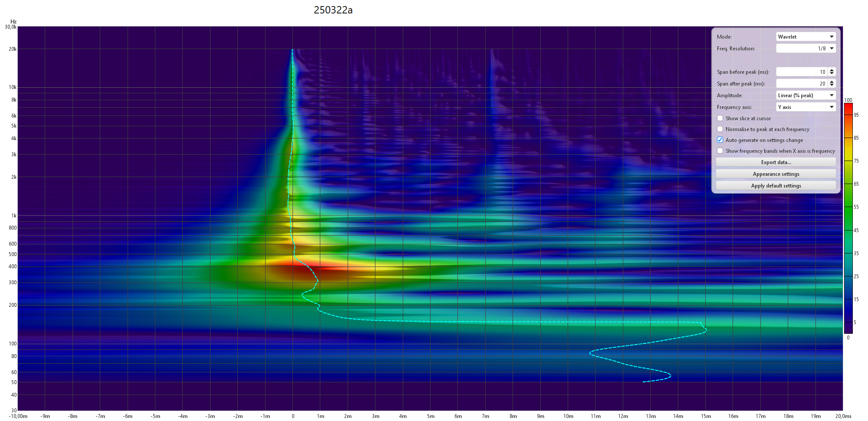Click the 15m label on time axis
Screen dimensions: 868x421
click(706, 416)
